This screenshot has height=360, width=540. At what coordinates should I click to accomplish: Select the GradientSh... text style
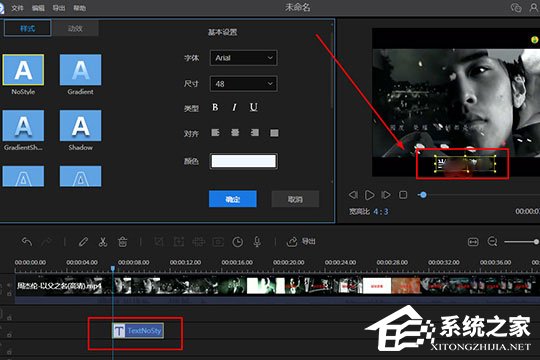[23, 126]
